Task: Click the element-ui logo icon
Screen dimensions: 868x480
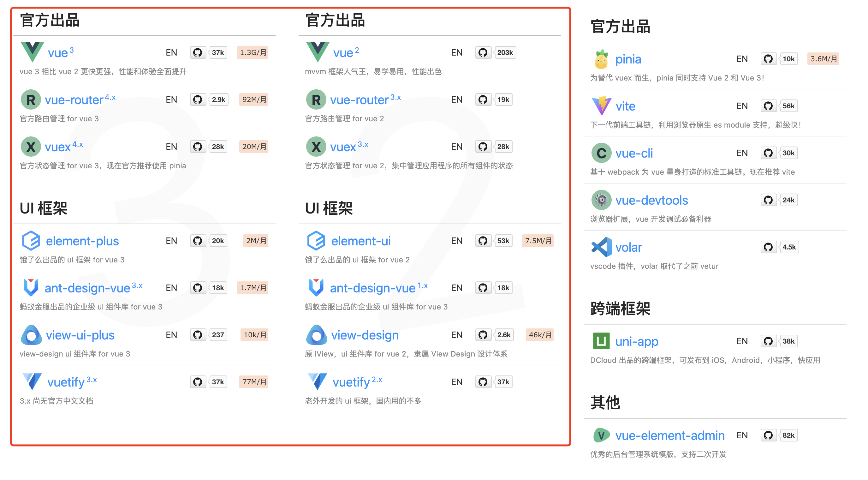Action: pyautogui.click(x=316, y=241)
